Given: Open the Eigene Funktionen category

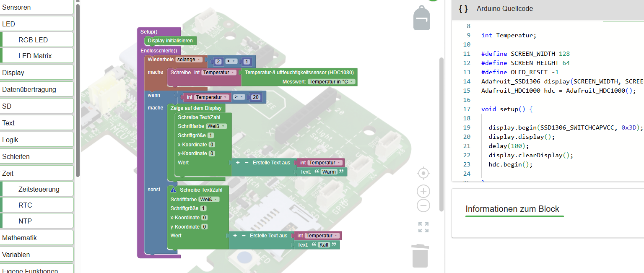Looking at the screenshot, I should coord(37,269).
